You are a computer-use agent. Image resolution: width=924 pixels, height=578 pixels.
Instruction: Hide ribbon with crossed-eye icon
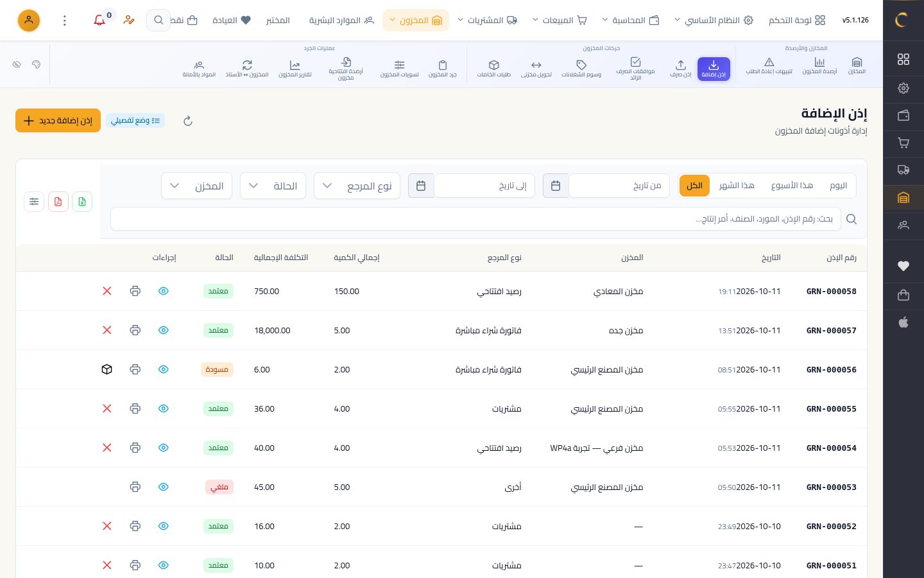click(x=17, y=64)
